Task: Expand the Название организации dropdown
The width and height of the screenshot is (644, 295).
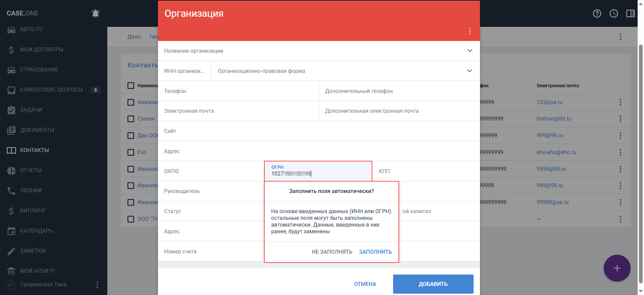Action: pos(470,51)
